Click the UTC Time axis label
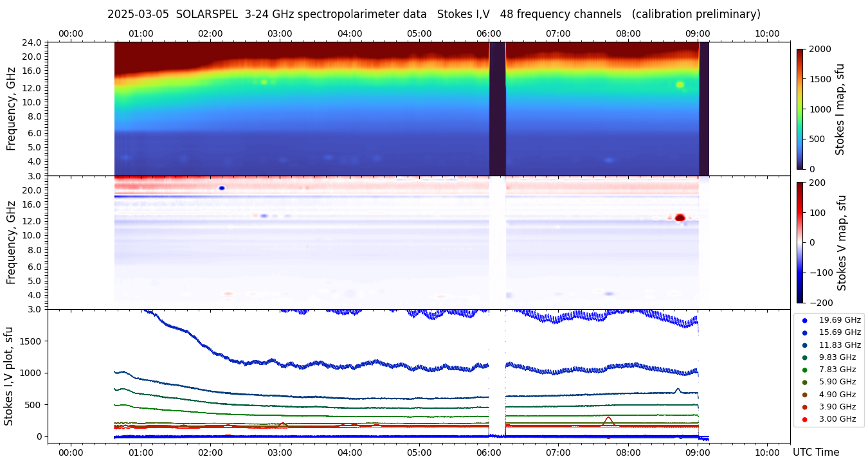The height and width of the screenshot is (466, 868). [x=815, y=453]
